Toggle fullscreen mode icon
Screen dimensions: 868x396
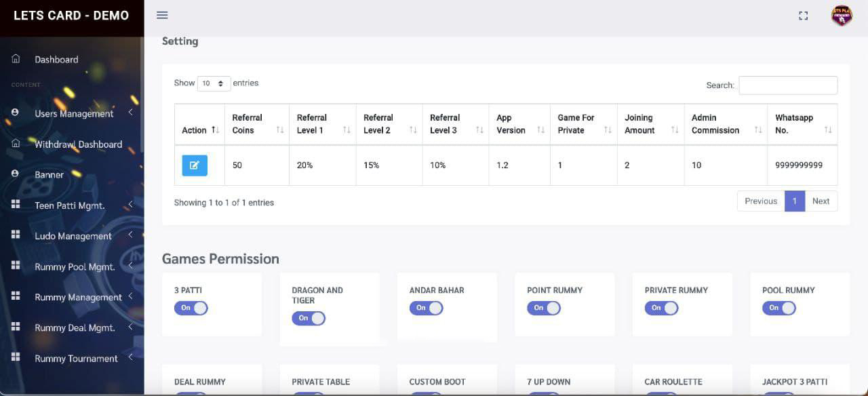pyautogui.click(x=803, y=16)
